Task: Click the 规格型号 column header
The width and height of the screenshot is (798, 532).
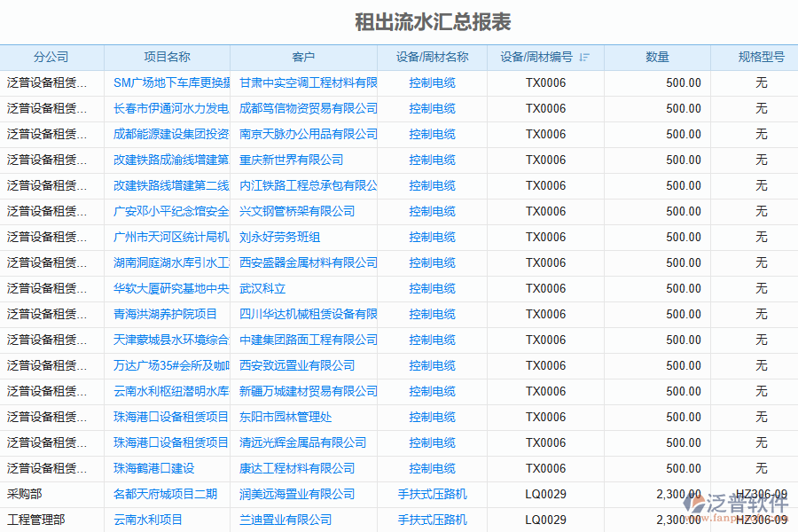Action: pyautogui.click(x=761, y=58)
